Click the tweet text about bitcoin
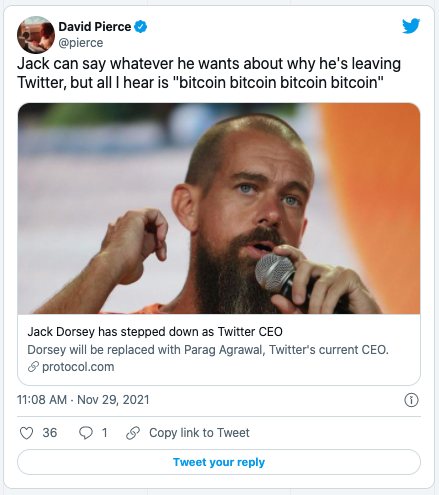 [x=209, y=73]
